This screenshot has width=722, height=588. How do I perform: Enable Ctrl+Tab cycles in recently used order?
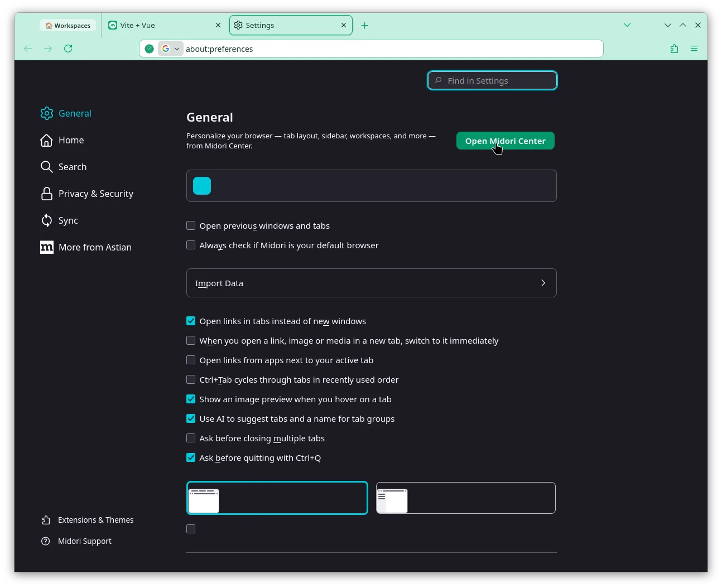(191, 379)
